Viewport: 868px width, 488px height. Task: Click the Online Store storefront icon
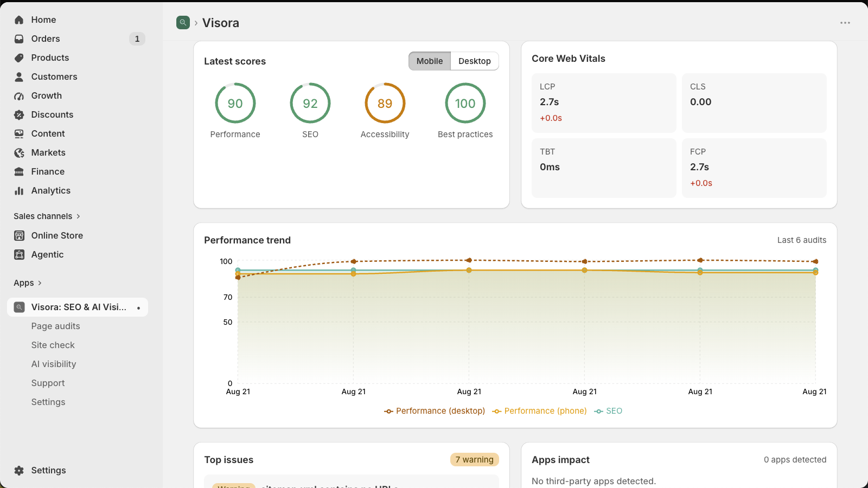click(19, 236)
